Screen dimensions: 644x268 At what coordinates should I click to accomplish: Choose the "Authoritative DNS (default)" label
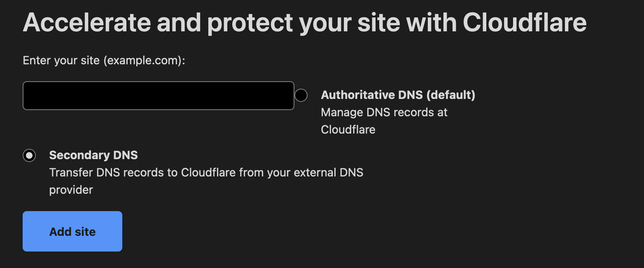click(x=398, y=95)
